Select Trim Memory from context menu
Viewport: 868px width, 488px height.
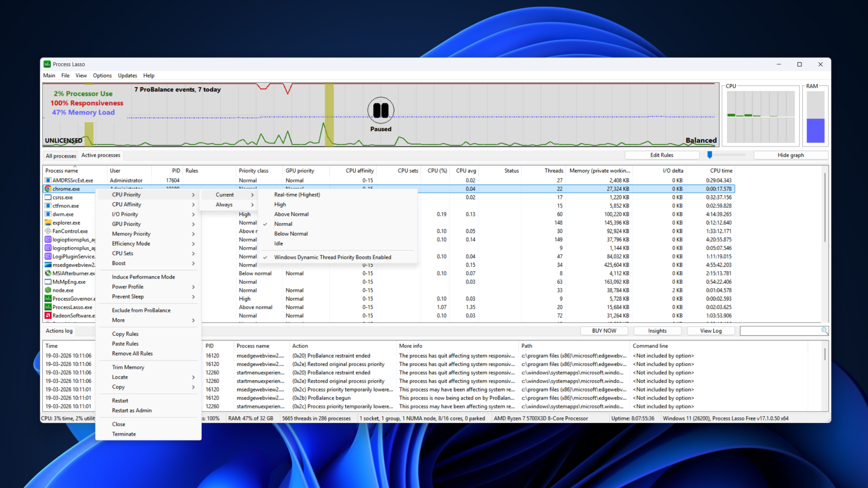pyautogui.click(x=148, y=367)
